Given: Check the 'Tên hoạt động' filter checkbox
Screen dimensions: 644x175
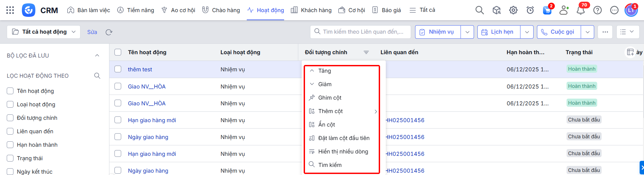Looking at the screenshot, I should tap(10, 91).
